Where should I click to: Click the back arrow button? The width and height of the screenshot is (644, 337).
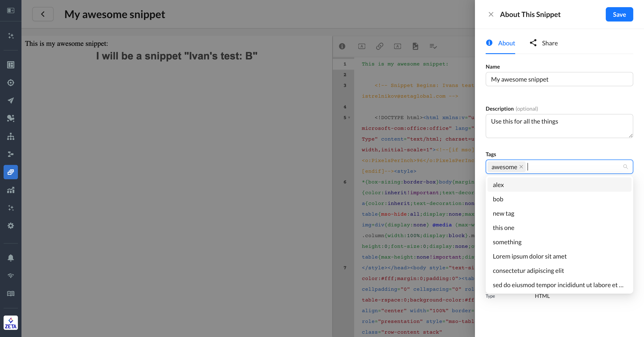[43, 14]
